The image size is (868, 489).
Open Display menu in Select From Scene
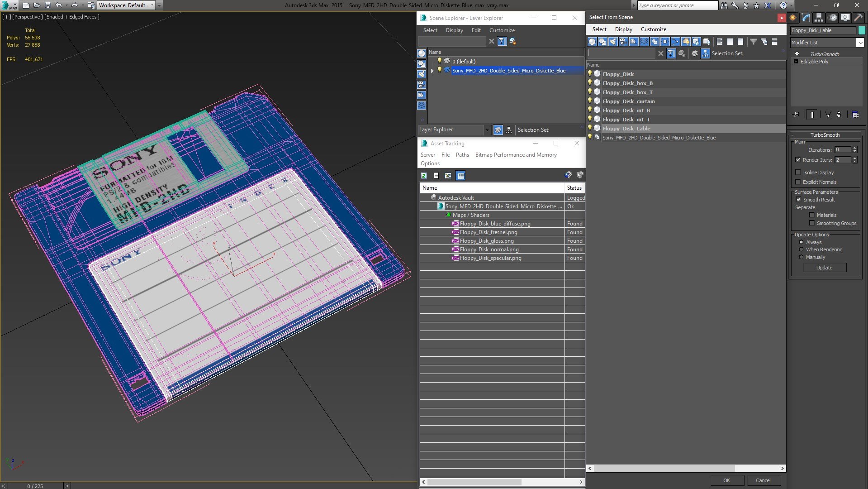[x=624, y=29]
